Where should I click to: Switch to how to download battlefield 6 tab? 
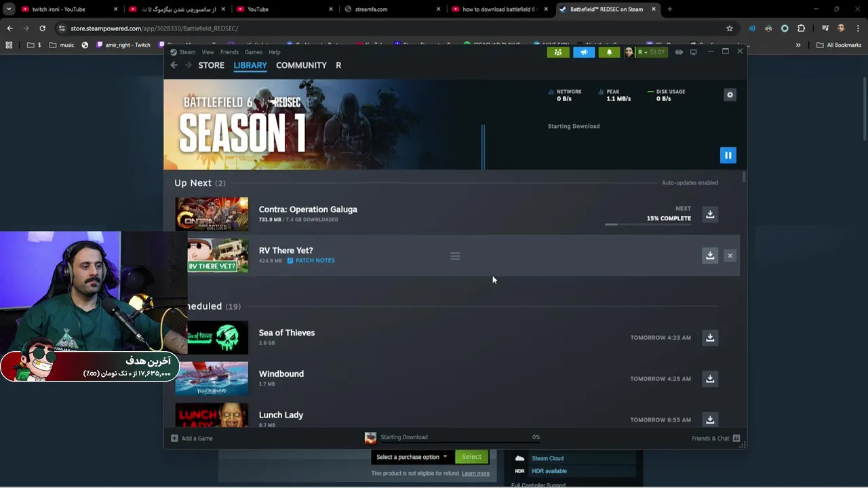point(499,9)
